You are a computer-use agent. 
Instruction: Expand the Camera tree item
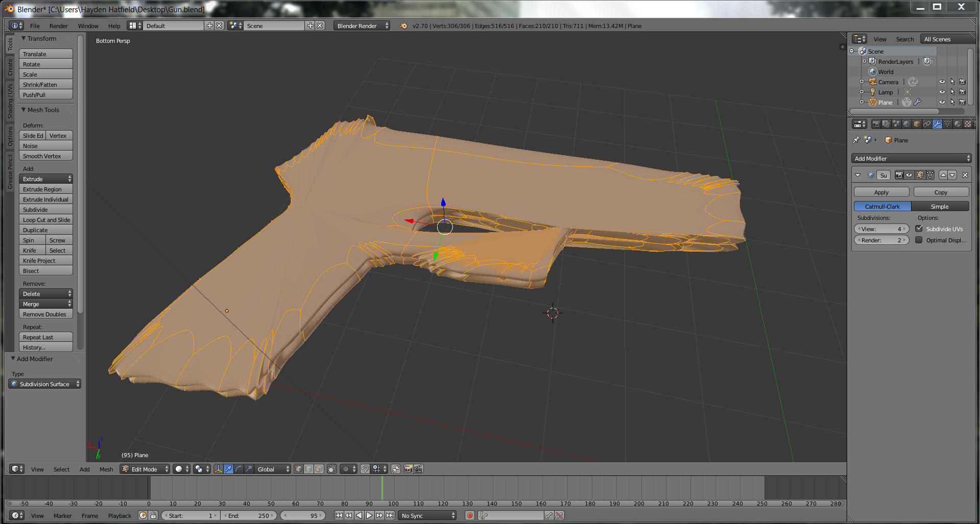point(862,82)
